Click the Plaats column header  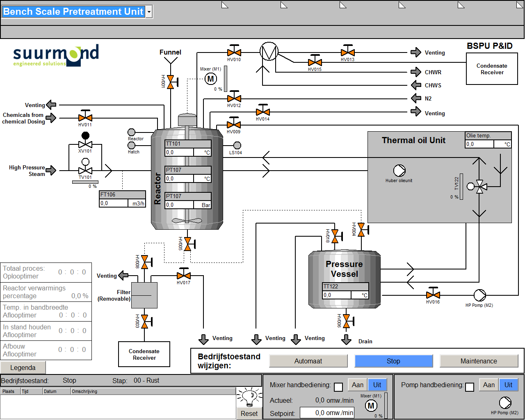[x=10, y=391]
